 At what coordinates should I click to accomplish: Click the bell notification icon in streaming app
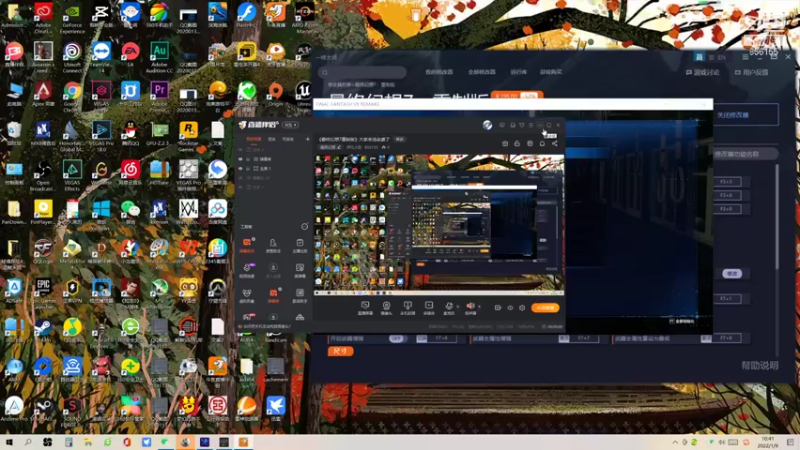coord(542,144)
